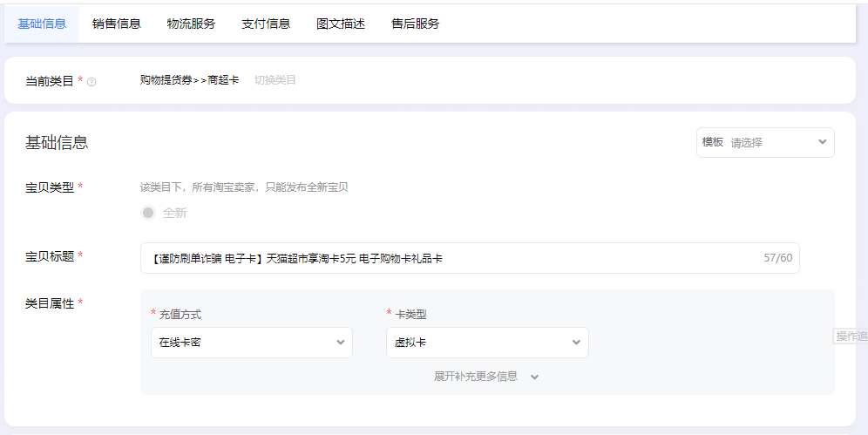
Task: Click the 切换类目 link
Action: (x=275, y=80)
